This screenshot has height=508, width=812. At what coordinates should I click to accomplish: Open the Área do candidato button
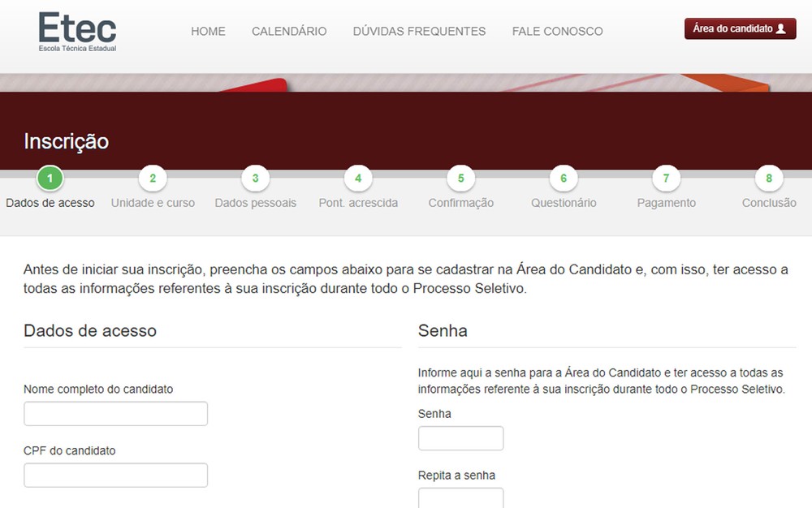[x=740, y=29]
